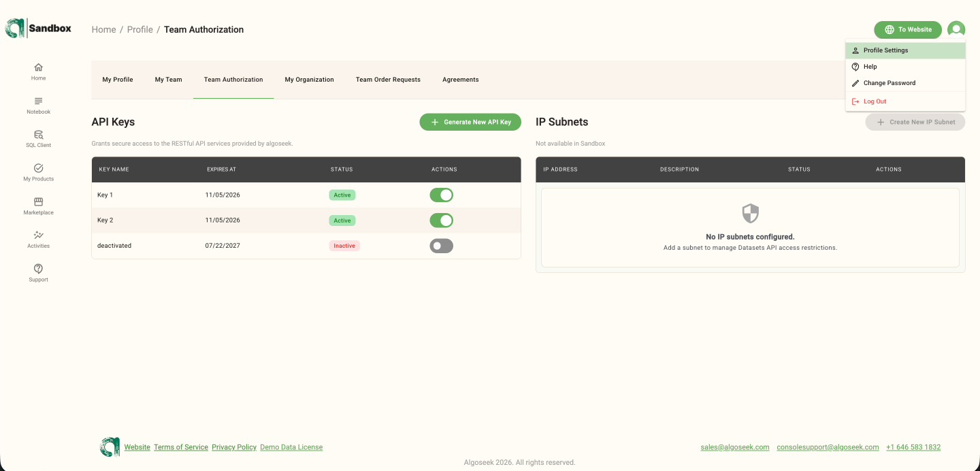Image resolution: width=980 pixels, height=471 pixels.
Task: Click the Inactive status badge
Action: [x=344, y=246]
